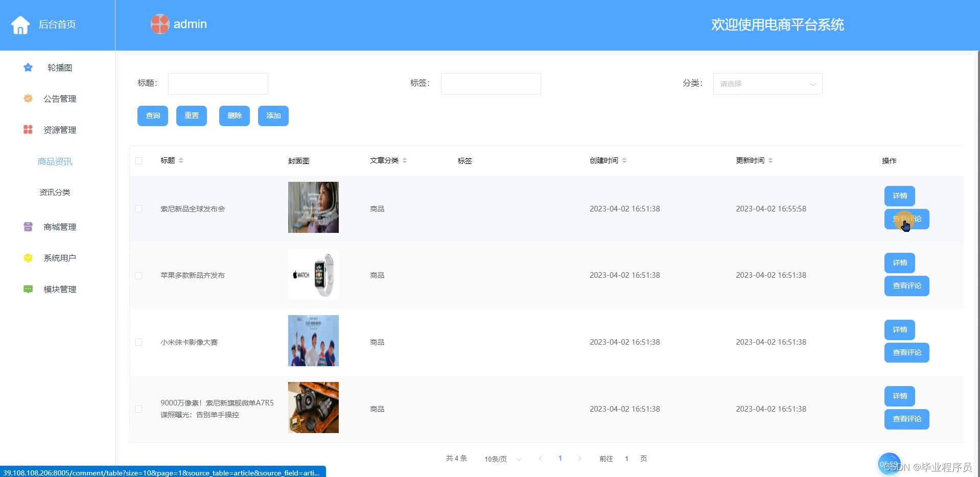Open 详情 for 索尼新品全球发布会
This screenshot has width=980, height=477.
(900, 196)
